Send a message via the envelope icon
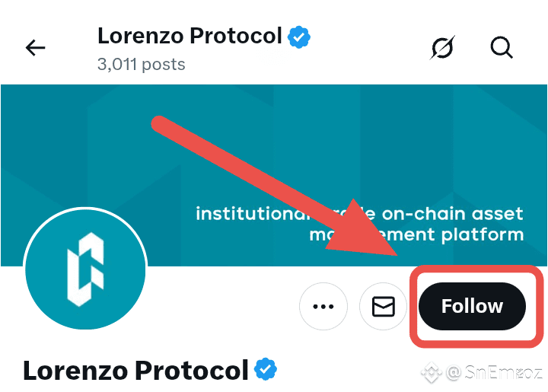548x392 pixels. pos(383,307)
